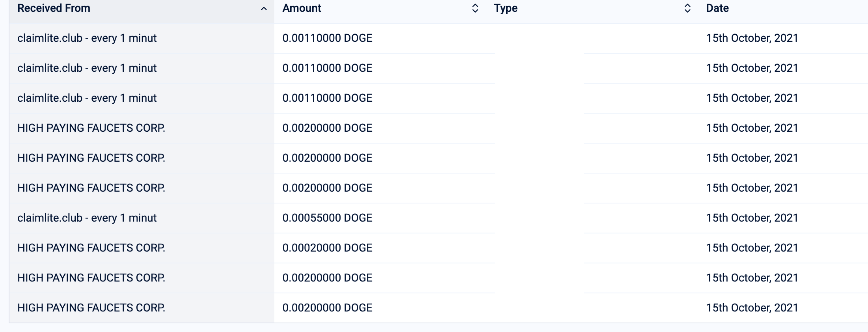The width and height of the screenshot is (868, 332).
Task: Toggle the Amount column sort arrows
Action: (x=475, y=8)
